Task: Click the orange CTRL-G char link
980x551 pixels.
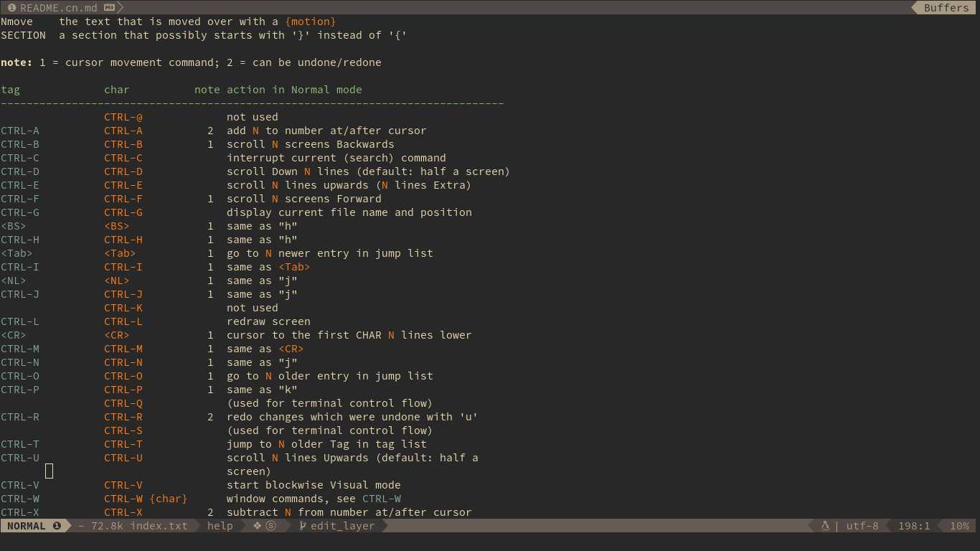Action: click(x=123, y=212)
